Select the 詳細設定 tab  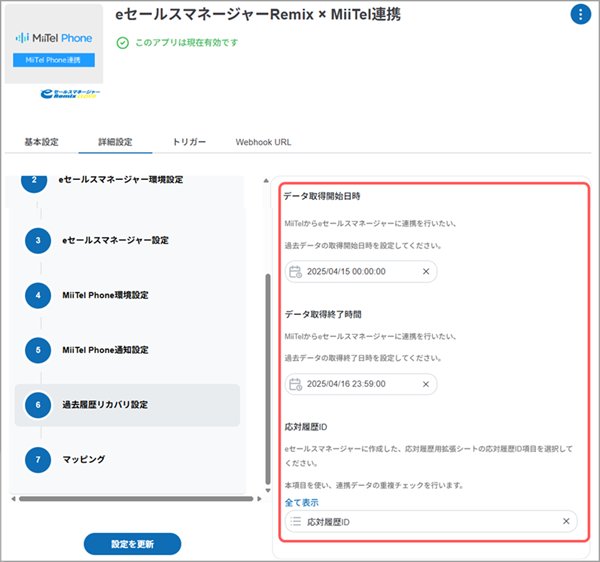click(115, 142)
